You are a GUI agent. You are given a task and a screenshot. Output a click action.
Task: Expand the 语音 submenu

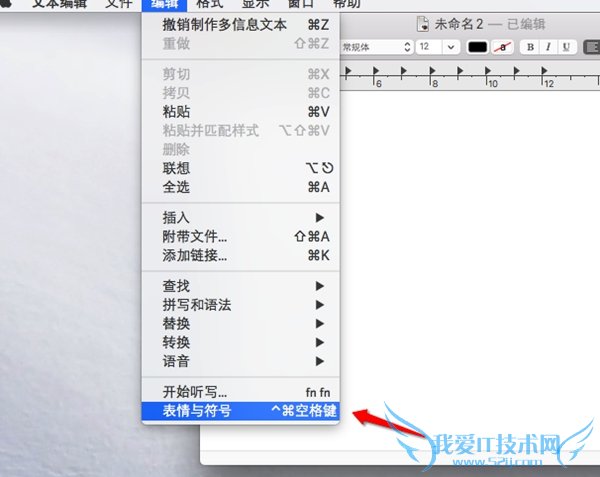point(241,361)
